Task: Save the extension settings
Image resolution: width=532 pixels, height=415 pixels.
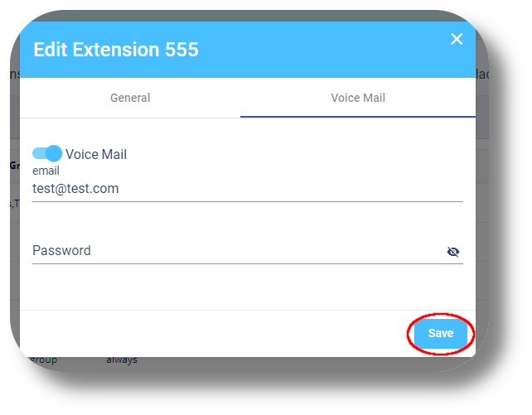Action: click(440, 333)
